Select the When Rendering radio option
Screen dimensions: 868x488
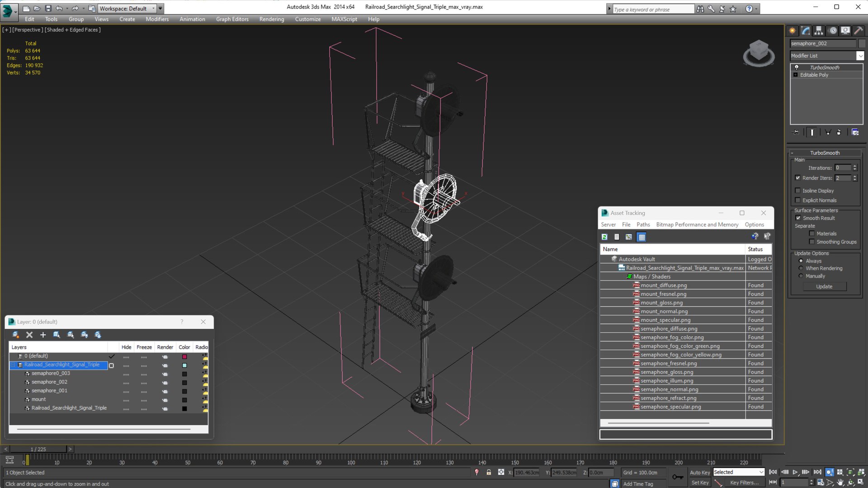pos(801,268)
